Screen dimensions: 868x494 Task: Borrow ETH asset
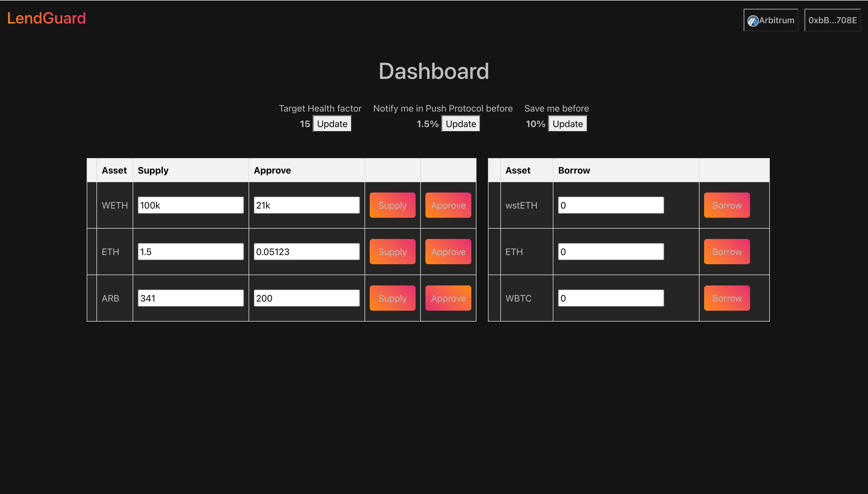click(x=727, y=252)
